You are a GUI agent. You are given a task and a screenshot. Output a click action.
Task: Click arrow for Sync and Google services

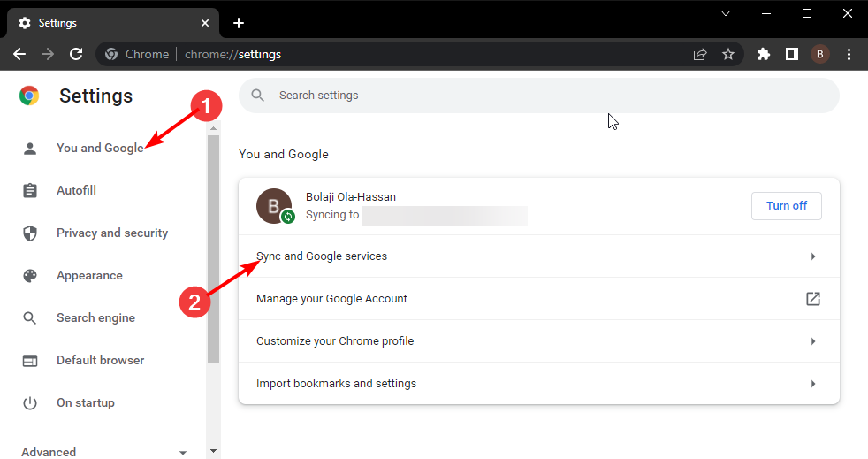pos(812,256)
